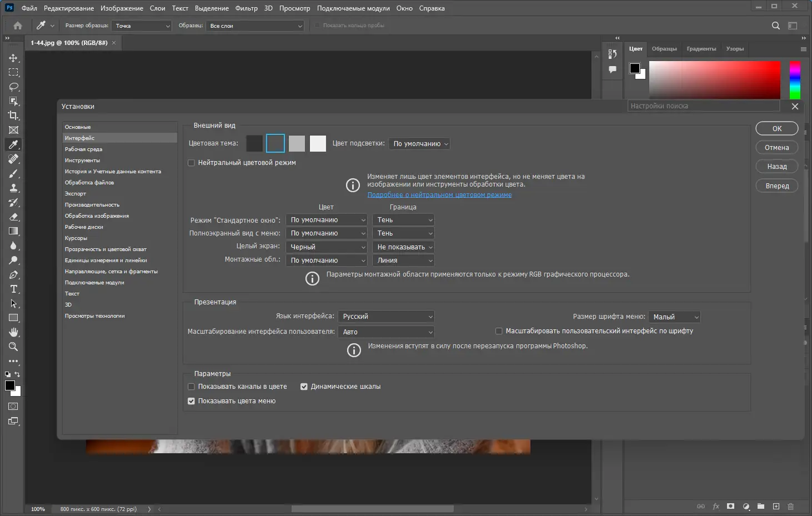Select the Lasso tool
This screenshot has width=812, height=516.
pos(13,87)
